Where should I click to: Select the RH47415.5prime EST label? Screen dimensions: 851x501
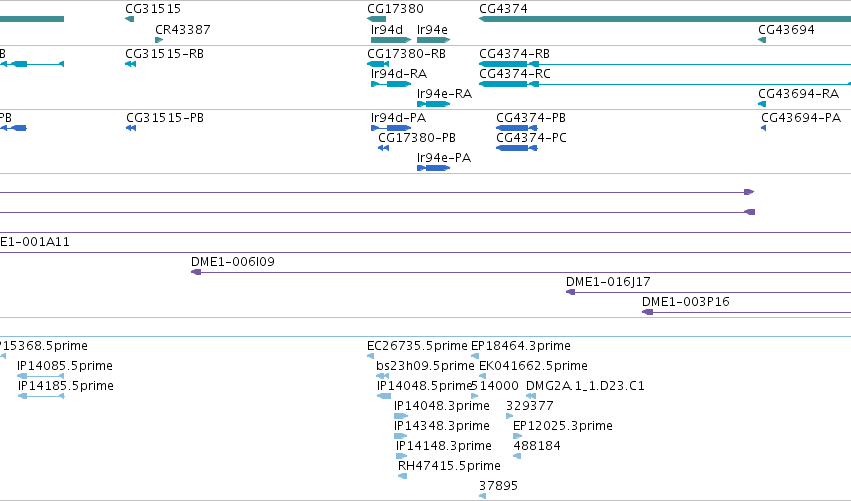(x=449, y=466)
